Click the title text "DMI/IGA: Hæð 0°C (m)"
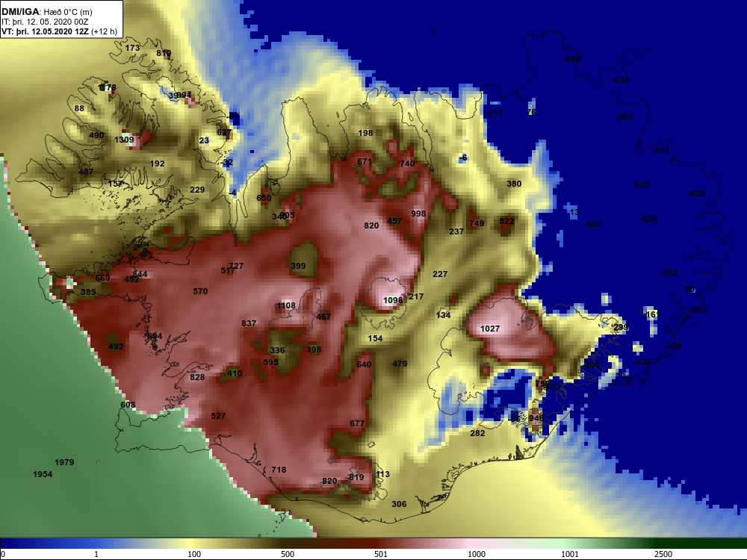747x560 pixels. point(46,12)
